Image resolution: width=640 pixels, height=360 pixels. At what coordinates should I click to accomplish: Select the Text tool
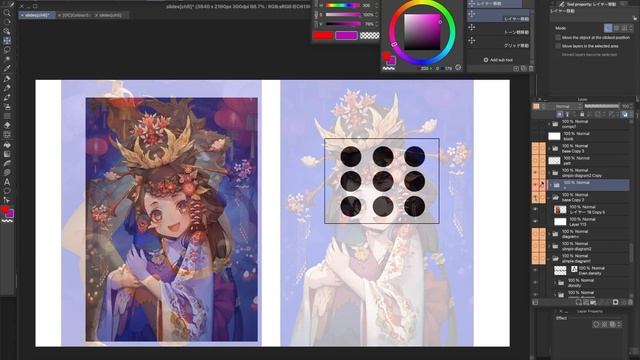[x=7, y=182]
